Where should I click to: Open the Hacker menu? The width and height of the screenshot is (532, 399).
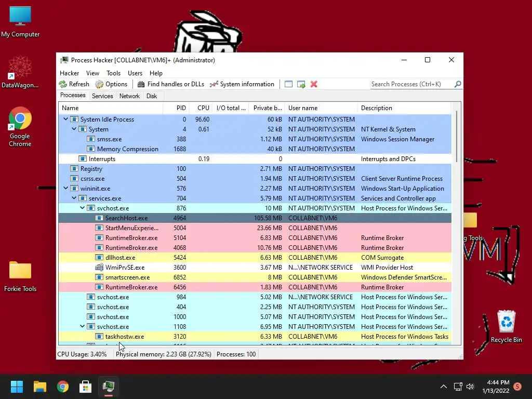(x=69, y=73)
